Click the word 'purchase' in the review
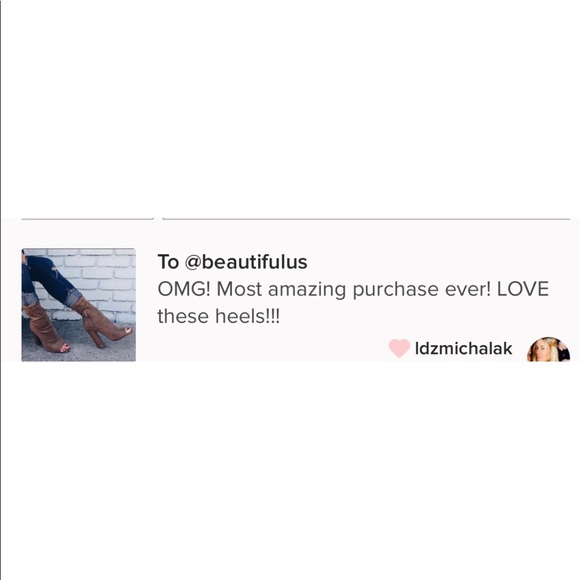Image resolution: width=580 pixels, height=580 pixels. click(395, 290)
